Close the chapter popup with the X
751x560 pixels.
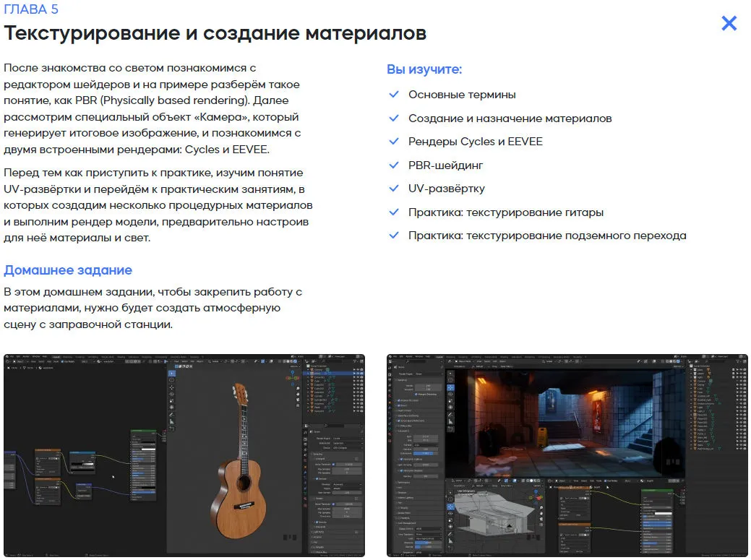[x=729, y=23]
